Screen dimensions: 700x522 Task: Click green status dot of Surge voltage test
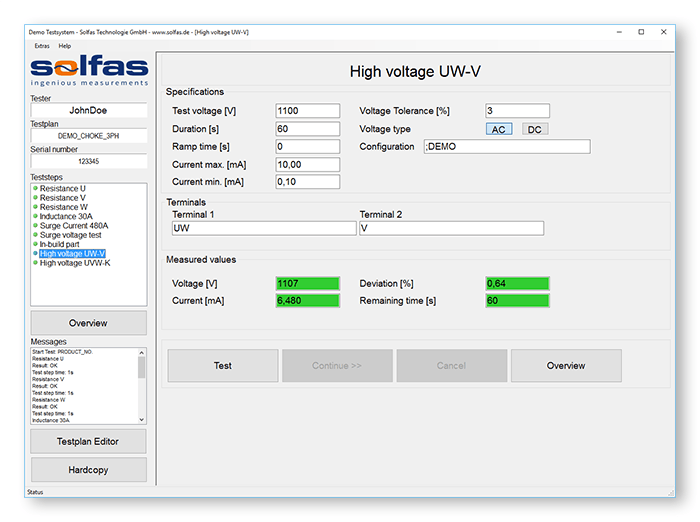35,234
